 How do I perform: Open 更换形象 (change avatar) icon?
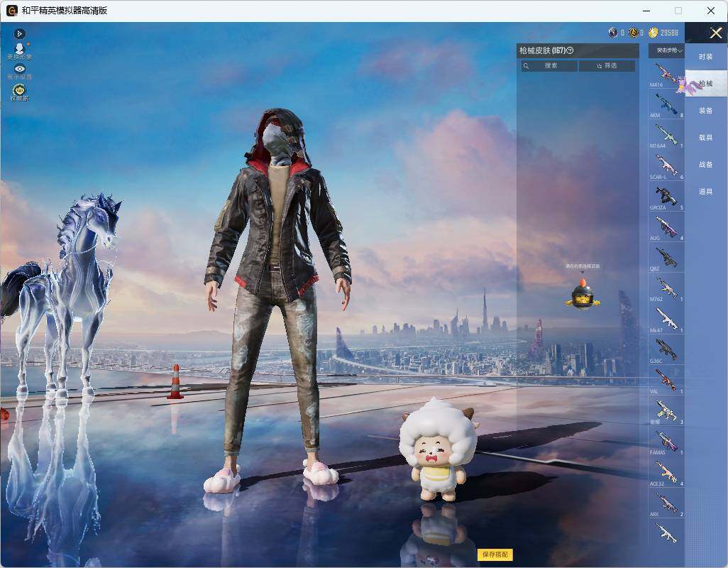[x=19, y=51]
